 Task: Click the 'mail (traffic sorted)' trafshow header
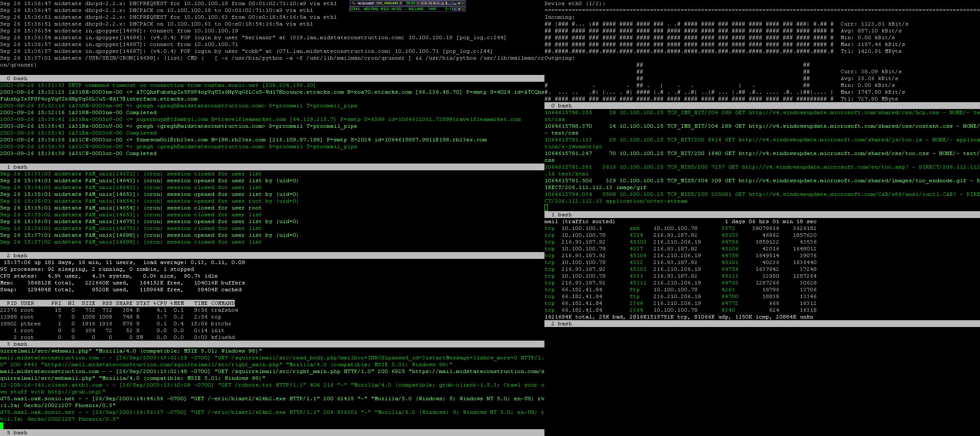pyautogui.click(x=580, y=221)
